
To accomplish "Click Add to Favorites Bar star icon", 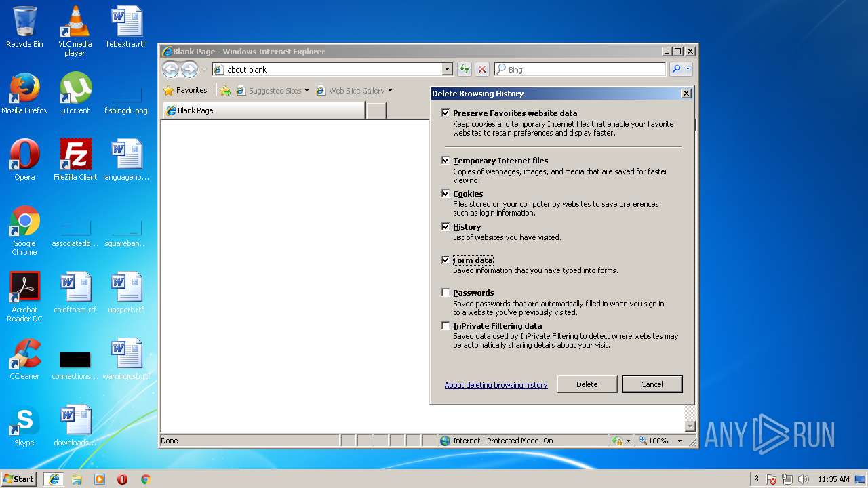I will [x=225, y=91].
